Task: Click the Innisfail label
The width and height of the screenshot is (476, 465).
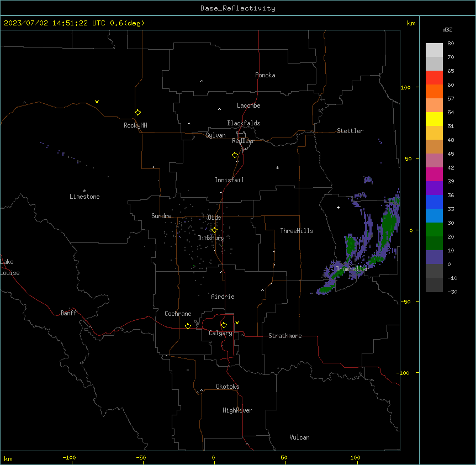Action: tap(229, 180)
